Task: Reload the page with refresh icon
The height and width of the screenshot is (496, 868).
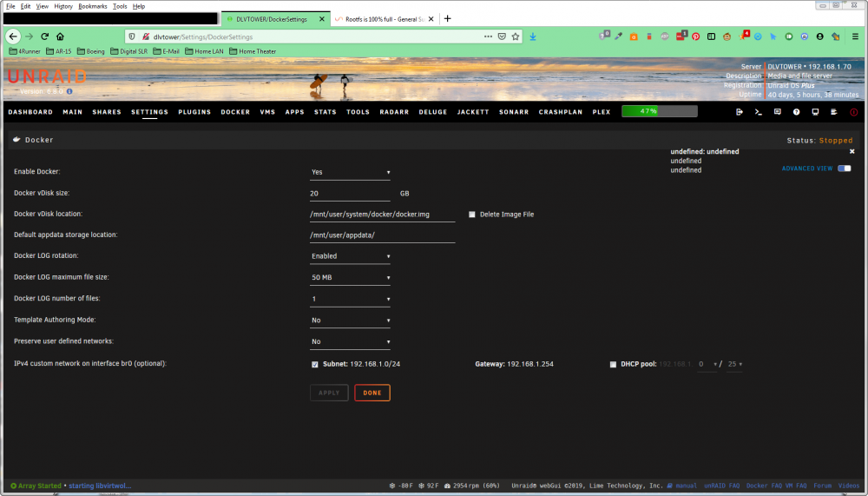Action: (x=45, y=36)
